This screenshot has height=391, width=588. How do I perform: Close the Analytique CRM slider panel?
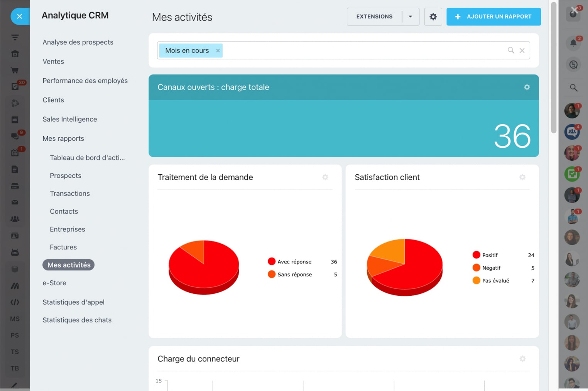[x=19, y=17]
